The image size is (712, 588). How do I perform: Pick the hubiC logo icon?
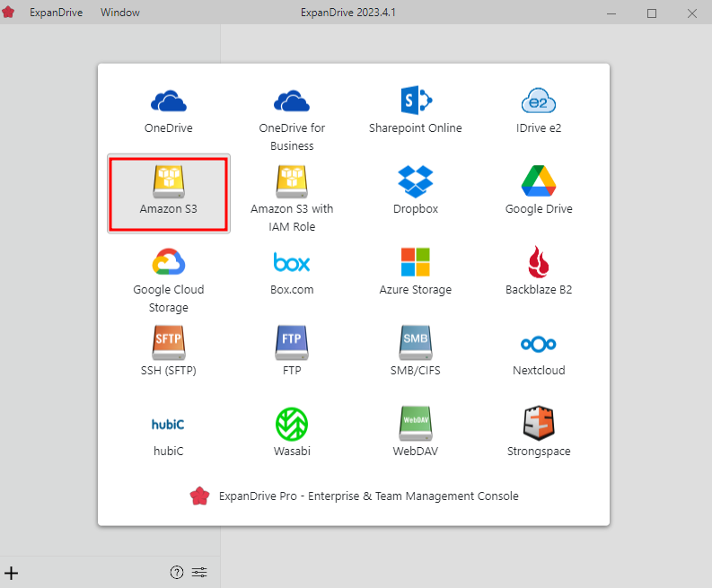click(169, 424)
